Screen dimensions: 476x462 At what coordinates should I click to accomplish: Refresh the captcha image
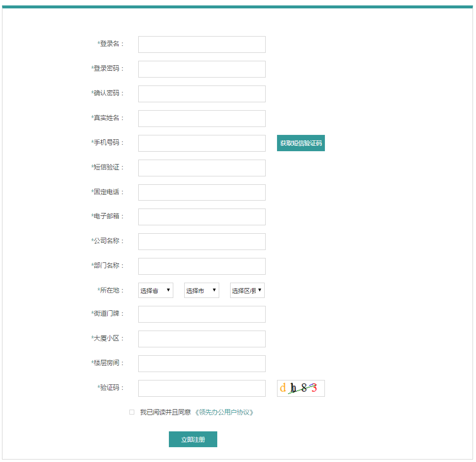pos(301,388)
